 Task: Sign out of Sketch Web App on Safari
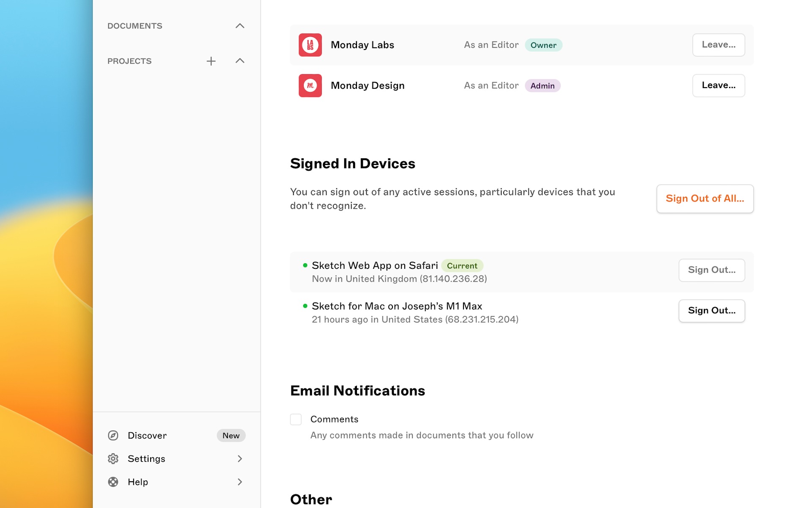click(x=711, y=270)
